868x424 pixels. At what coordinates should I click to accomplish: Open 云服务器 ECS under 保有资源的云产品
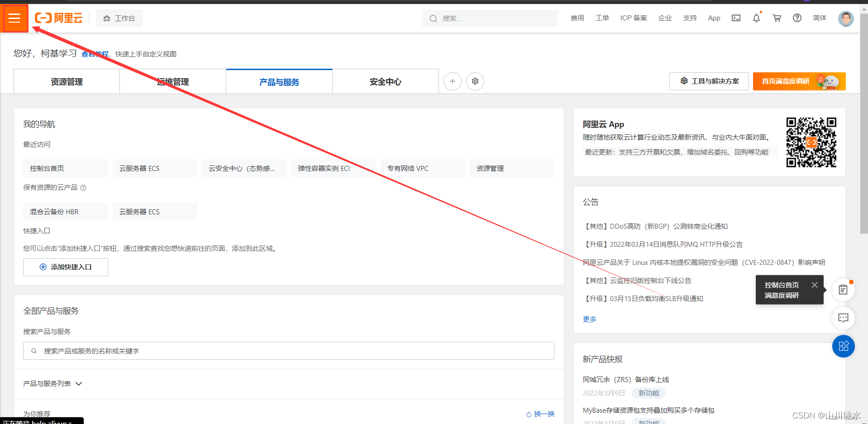pyautogui.click(x=155, y=212)
